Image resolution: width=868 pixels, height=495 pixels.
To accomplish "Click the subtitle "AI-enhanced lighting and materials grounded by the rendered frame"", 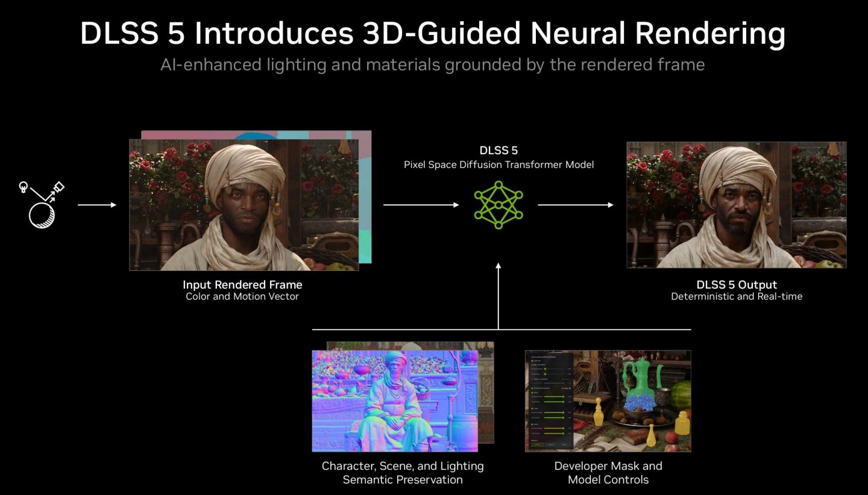I will (x=433, y=64).
